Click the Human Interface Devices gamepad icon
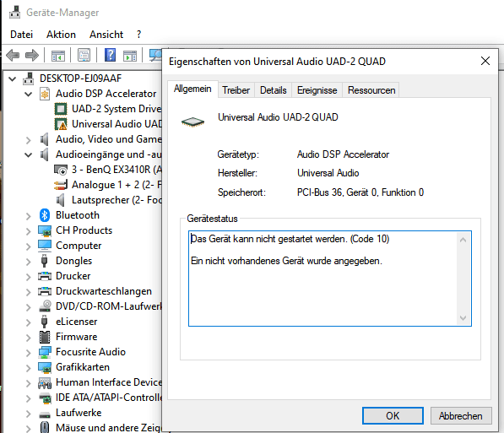The height and width of the screenshot is (433, 504). (x=45, y=382)
